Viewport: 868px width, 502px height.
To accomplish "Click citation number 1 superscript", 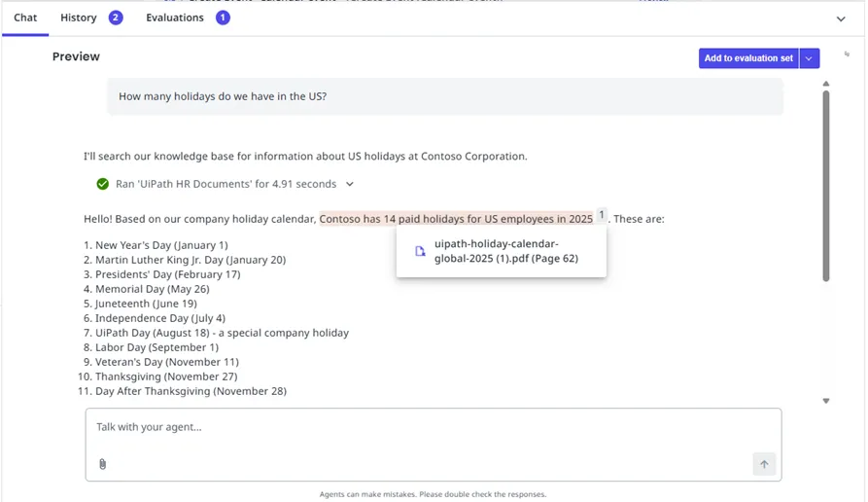I will pos(601,215).
